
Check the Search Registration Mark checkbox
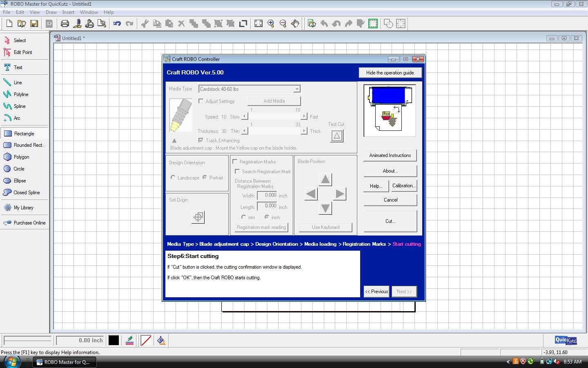(237, 171)
